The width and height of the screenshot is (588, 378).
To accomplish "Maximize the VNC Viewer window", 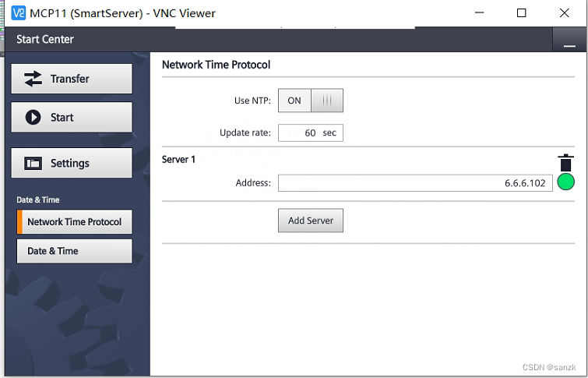I will [521, 12].
